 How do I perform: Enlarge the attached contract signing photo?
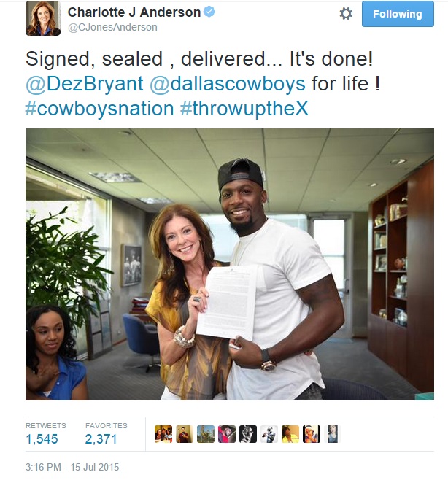click(230, 264)
